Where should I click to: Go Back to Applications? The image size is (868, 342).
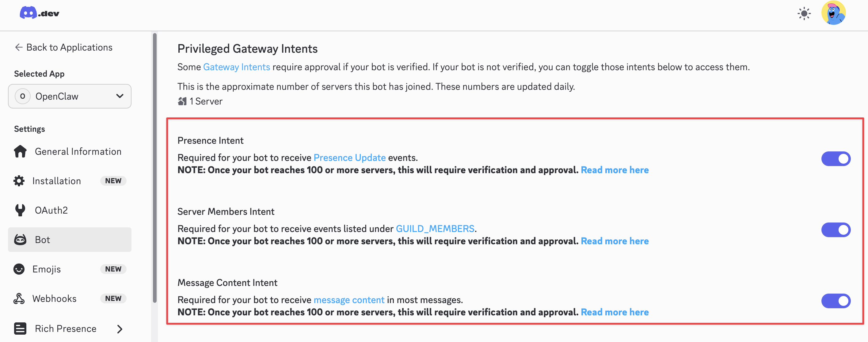point(63,47)
